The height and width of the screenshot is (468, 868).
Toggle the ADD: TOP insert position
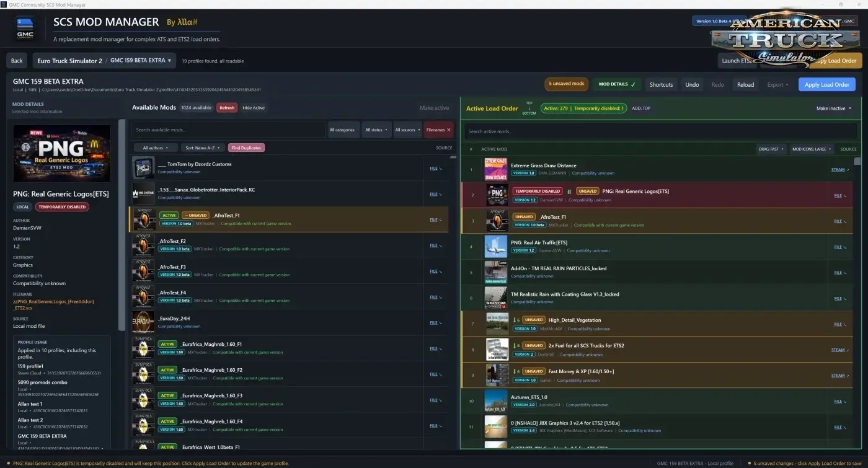coord(641,108)
